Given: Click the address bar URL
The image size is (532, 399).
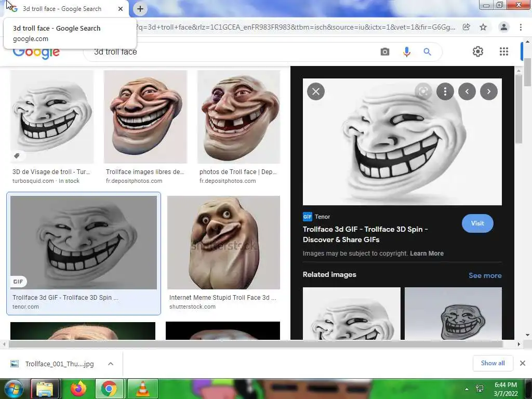Looking at the screenshot, I should [x=295, y=27].
